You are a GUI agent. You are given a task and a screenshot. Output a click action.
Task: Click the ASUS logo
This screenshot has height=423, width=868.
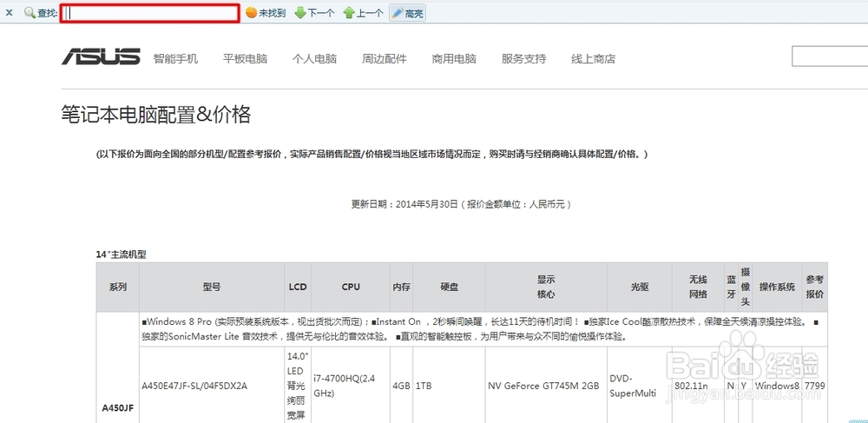pyautogui.click(x=101, y=56)
